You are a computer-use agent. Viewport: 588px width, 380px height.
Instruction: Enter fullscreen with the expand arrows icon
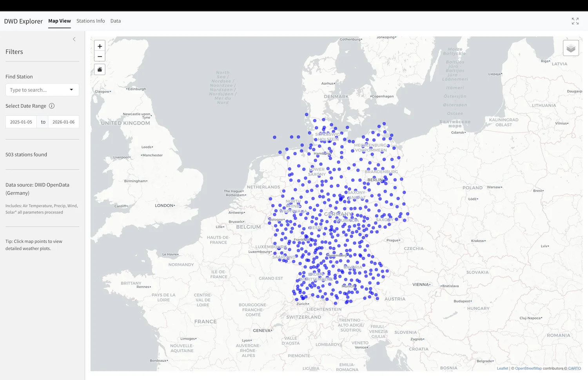575,21
